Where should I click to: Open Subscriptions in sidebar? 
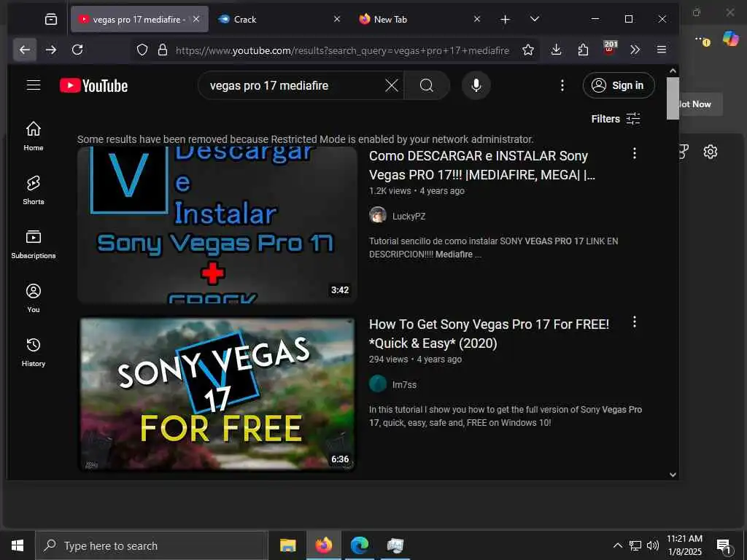34,244
